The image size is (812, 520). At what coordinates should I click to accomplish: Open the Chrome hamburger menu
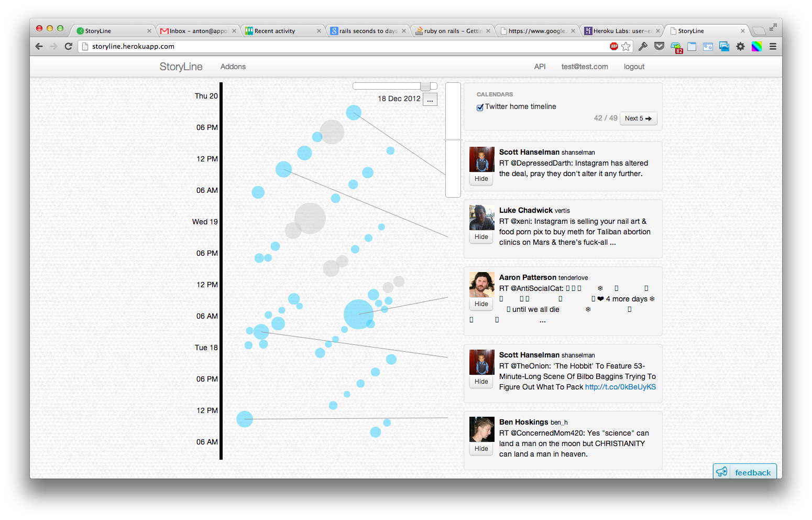click(x=773, y=46)
